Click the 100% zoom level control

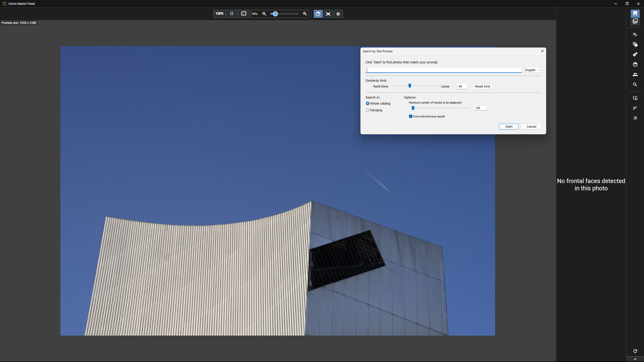point(219,14)
